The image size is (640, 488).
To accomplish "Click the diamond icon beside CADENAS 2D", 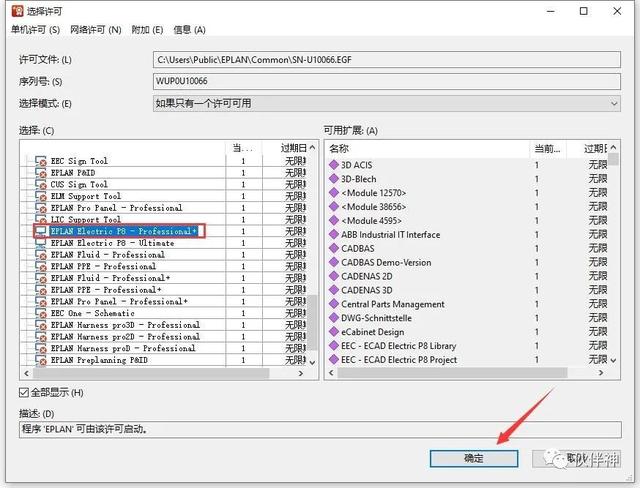I will (334, 276).
